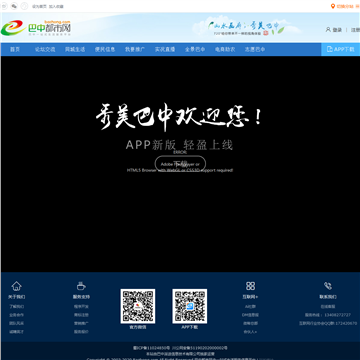The image size is (360, 360).
Task: Click the 巴中都市网 site logo
Action: click(x=36, y=28)
